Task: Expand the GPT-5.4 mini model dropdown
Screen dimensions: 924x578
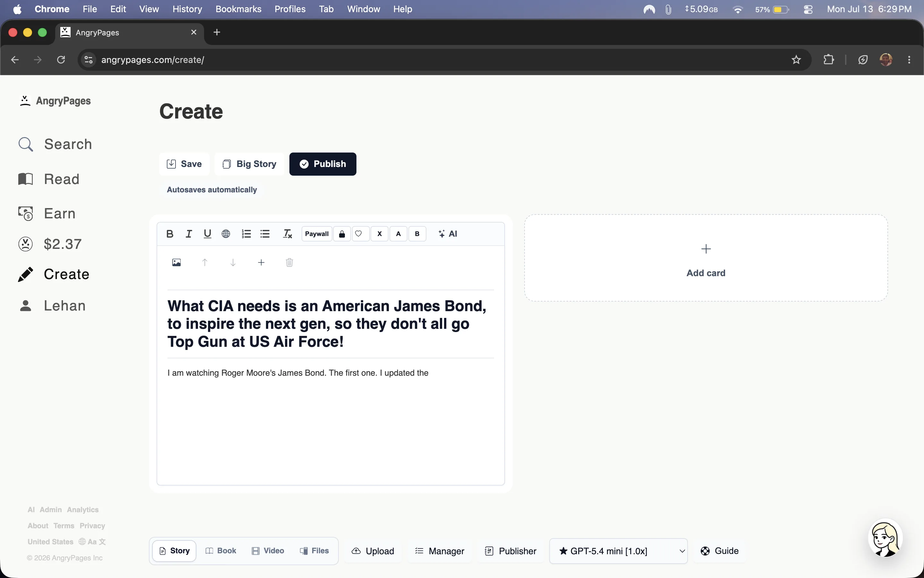Action: 619,551
